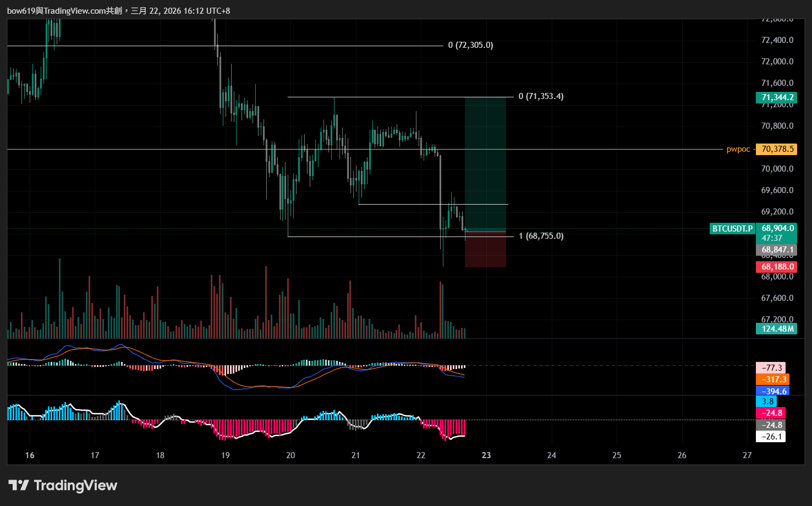The image size is (812, 506).
Task: Select the red stop-loss zone of long position
Action: click(x=485, y=249)
